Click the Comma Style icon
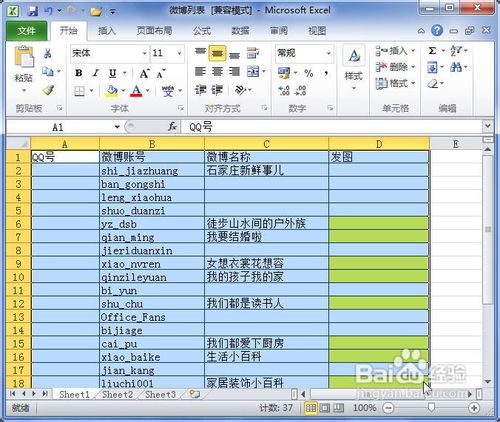500x422 pixels. click(x=326, y=73)
